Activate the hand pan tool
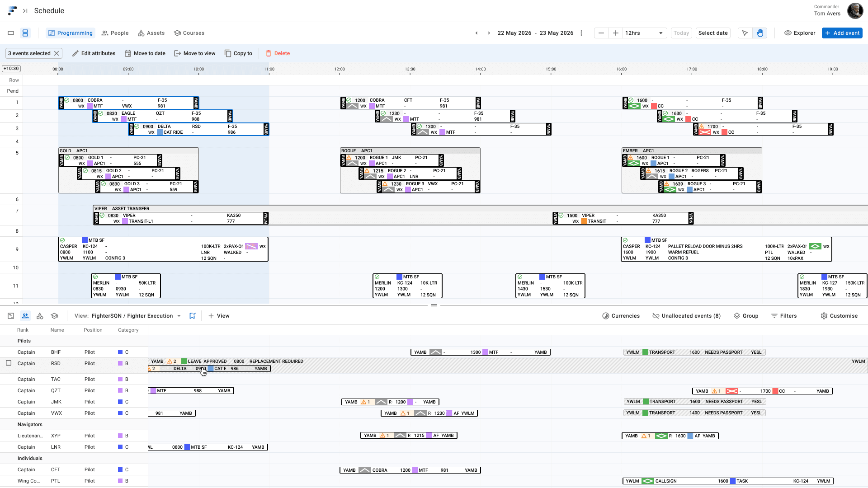This screenshot has width=868, height=488. (x=760, y=33)
